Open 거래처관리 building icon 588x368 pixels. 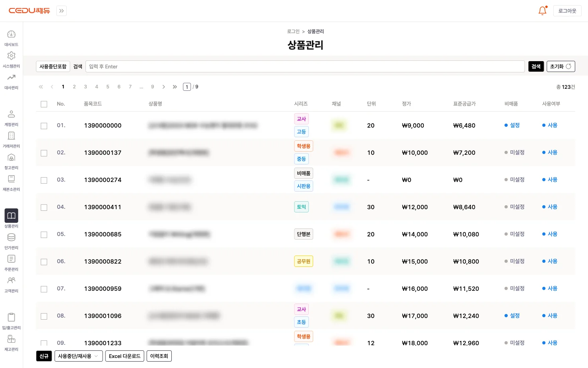[x=11, y=136]
